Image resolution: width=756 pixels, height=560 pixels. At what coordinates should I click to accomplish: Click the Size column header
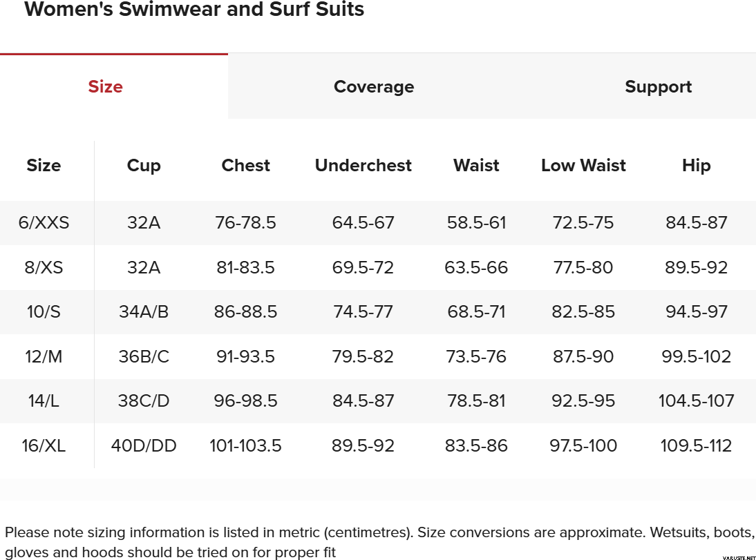[x=44, y=166]
